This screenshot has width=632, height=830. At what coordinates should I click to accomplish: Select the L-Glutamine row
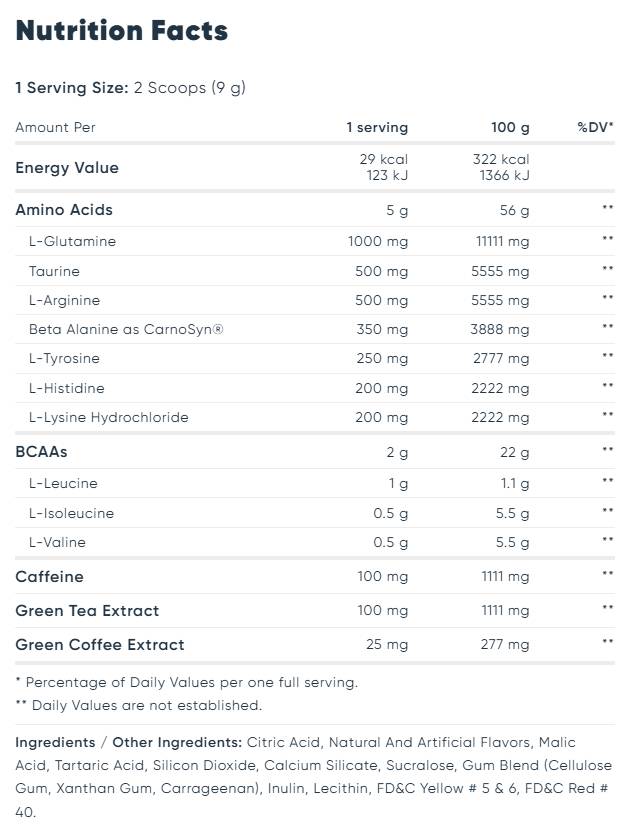tap(315, 241)
